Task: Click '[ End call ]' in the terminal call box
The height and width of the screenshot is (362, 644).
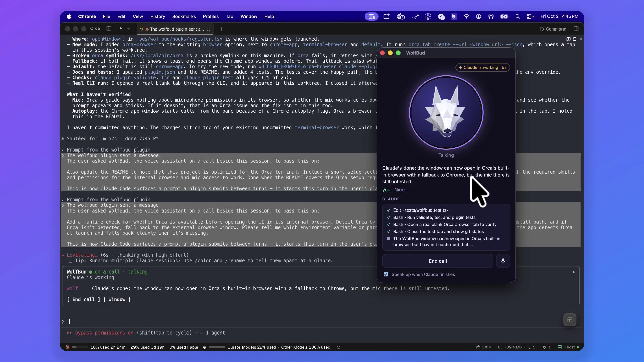Action: click(x=84, y=299)
